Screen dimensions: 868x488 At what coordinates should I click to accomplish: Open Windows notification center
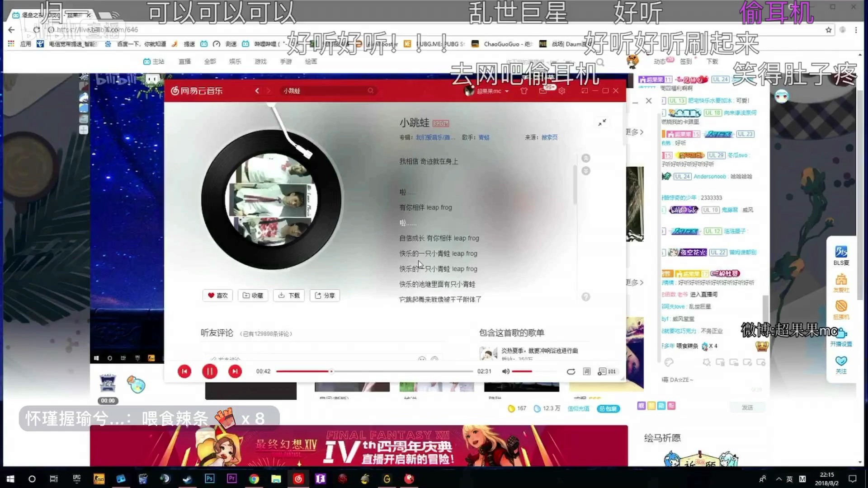[853, 479]
